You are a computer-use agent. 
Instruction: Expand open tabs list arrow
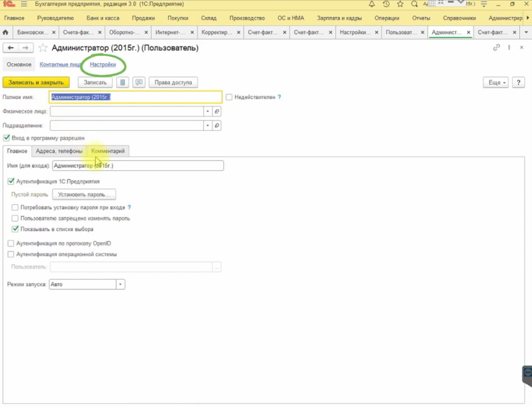click(526, 32)
